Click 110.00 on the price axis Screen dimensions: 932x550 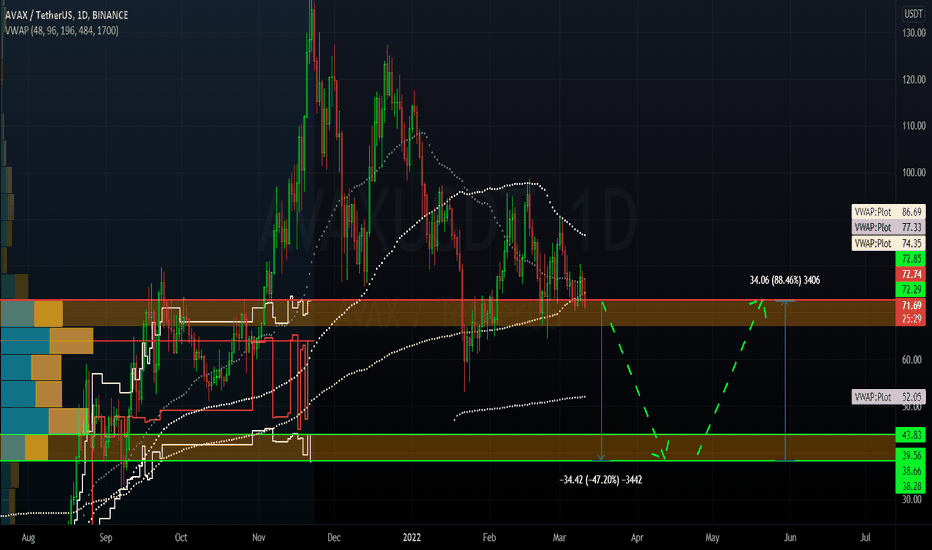[x=914, y=126]
